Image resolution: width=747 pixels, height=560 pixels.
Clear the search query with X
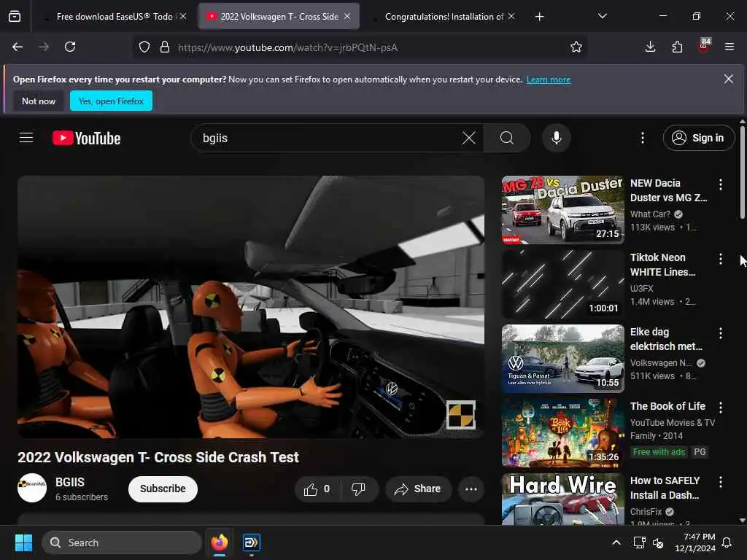(x=469, y=138)
